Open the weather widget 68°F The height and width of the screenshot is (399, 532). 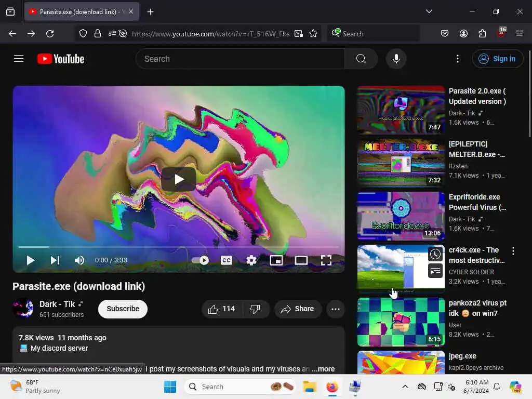(x=35, y=387)
